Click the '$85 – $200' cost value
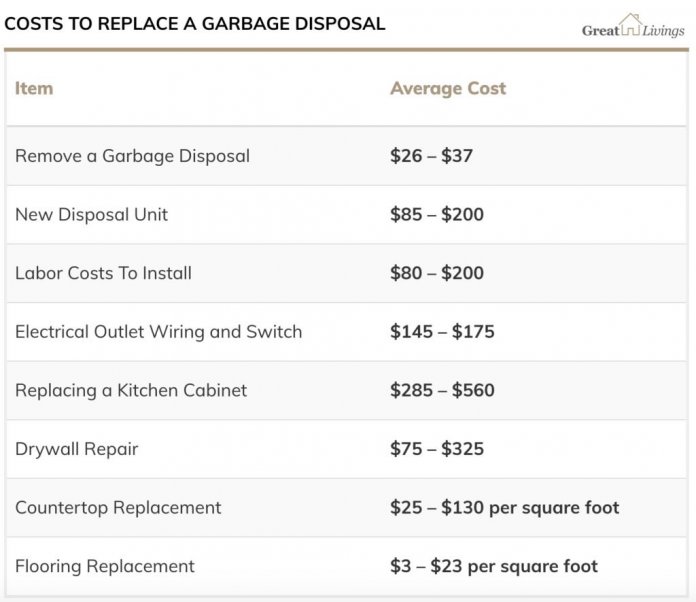The width and height of the screenshot is (696, 602). pos(437,214)
